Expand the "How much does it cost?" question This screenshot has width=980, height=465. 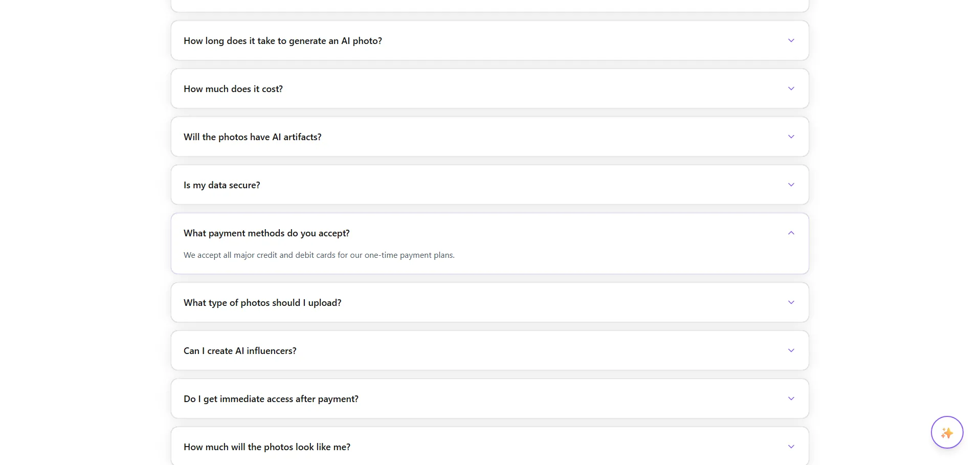pyautogui.click(x=233, y=89)
